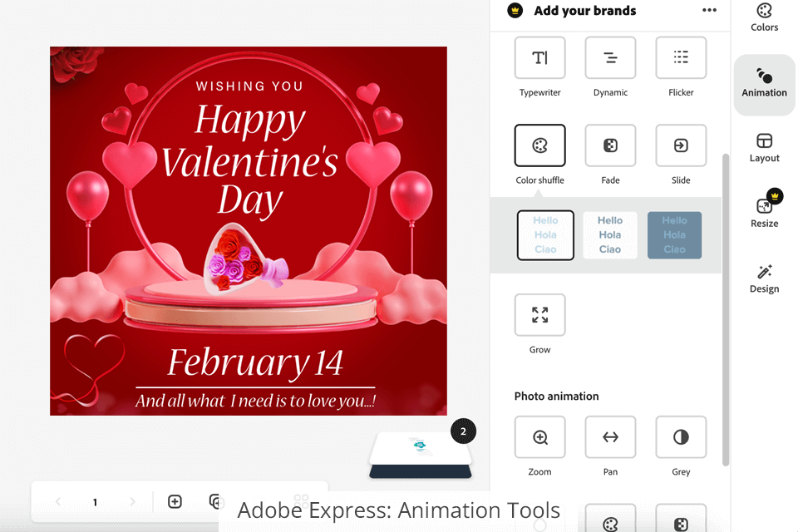Choose blue-background Color shuffle style
Screen dimensions: 798x532
point(674,235)
